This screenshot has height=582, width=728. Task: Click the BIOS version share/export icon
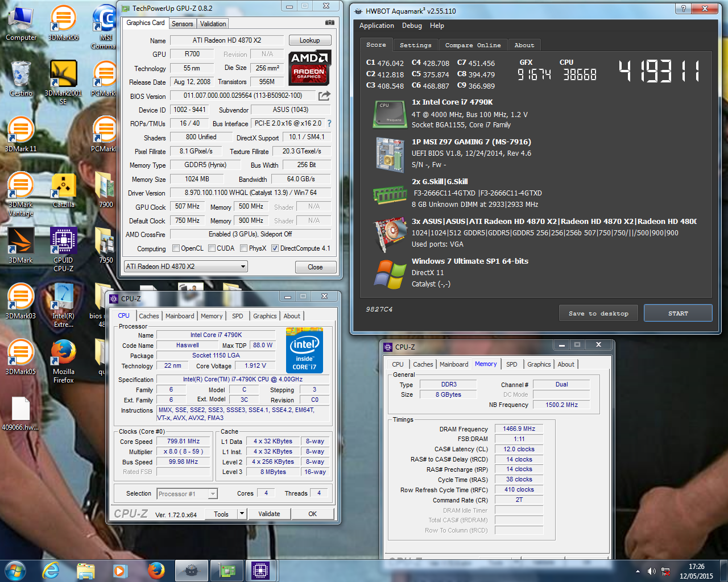click(324, 95)
